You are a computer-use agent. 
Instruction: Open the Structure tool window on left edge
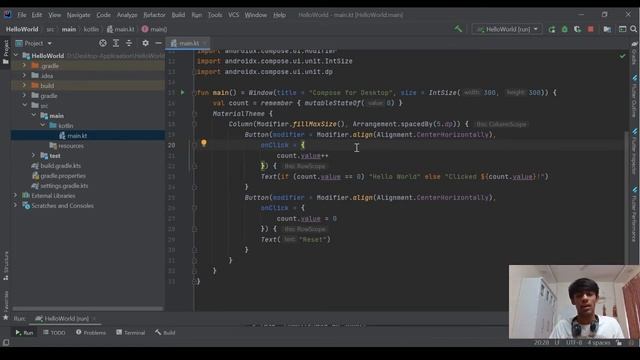(x=6, y=265)
